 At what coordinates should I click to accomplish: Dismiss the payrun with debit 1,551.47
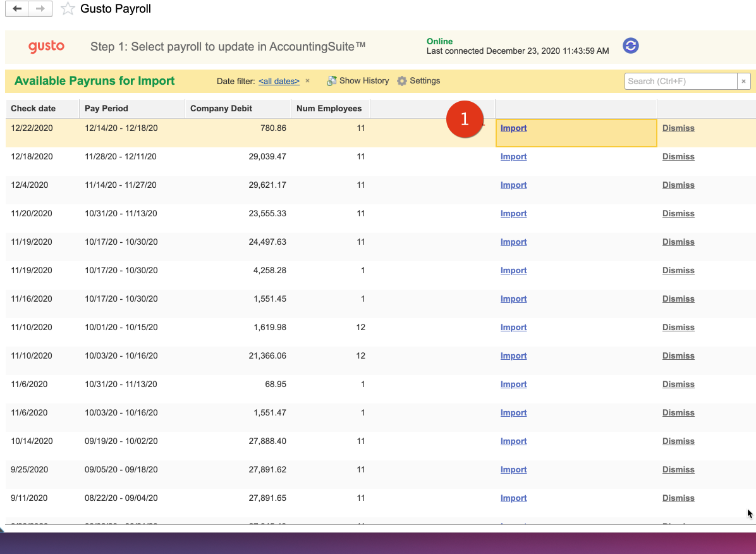(x=678, y=413)
